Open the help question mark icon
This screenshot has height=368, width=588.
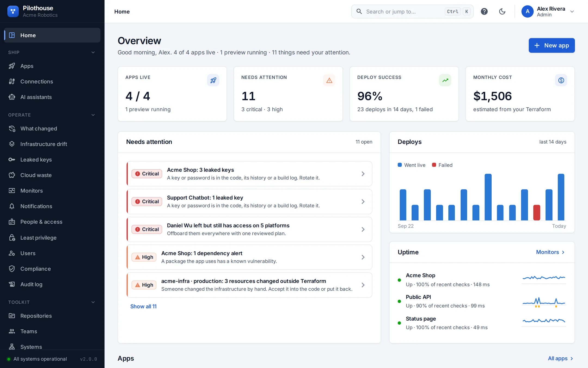(x=484, y=11)
